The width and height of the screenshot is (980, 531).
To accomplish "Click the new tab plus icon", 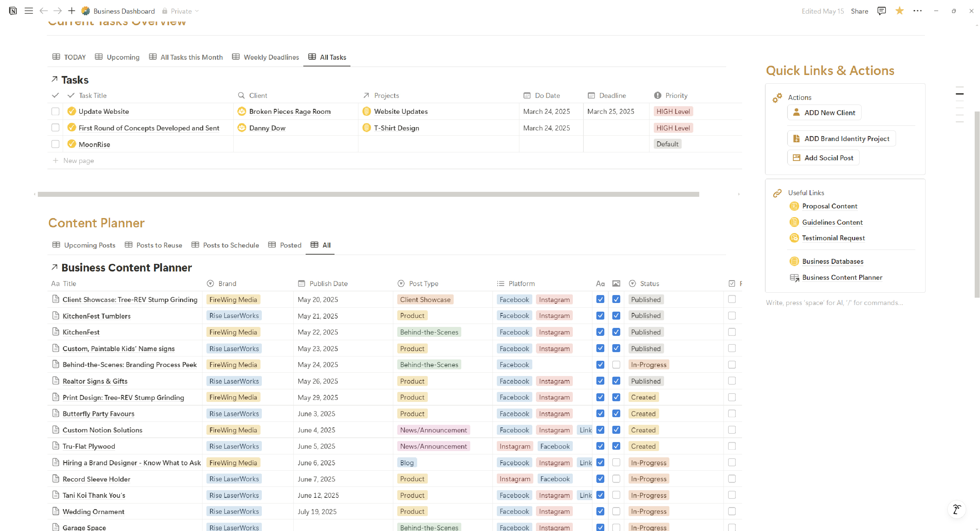I will [72, 11].
